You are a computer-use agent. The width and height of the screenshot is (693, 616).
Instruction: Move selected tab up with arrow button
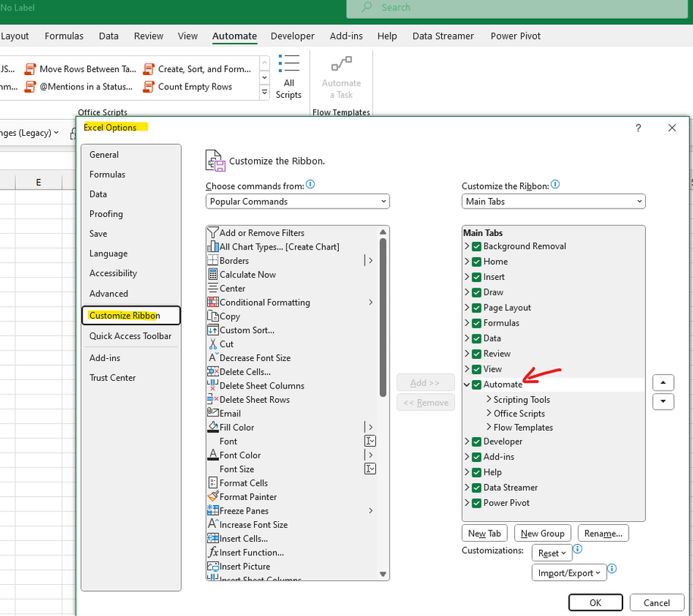(663, 382)
